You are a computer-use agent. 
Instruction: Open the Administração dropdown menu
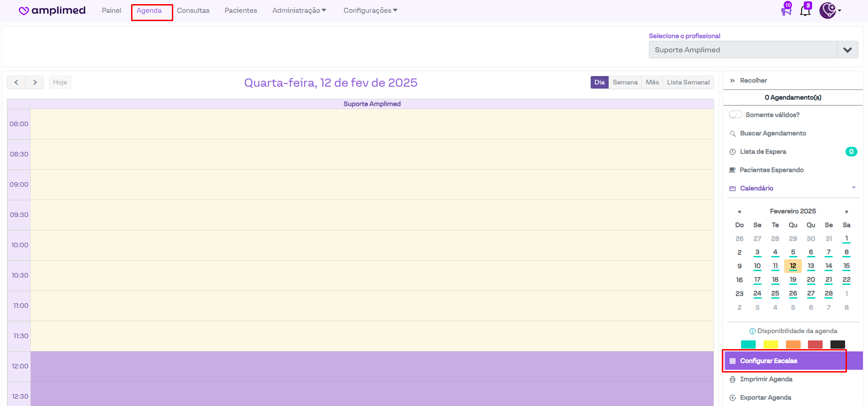click(x=299, y=11)
